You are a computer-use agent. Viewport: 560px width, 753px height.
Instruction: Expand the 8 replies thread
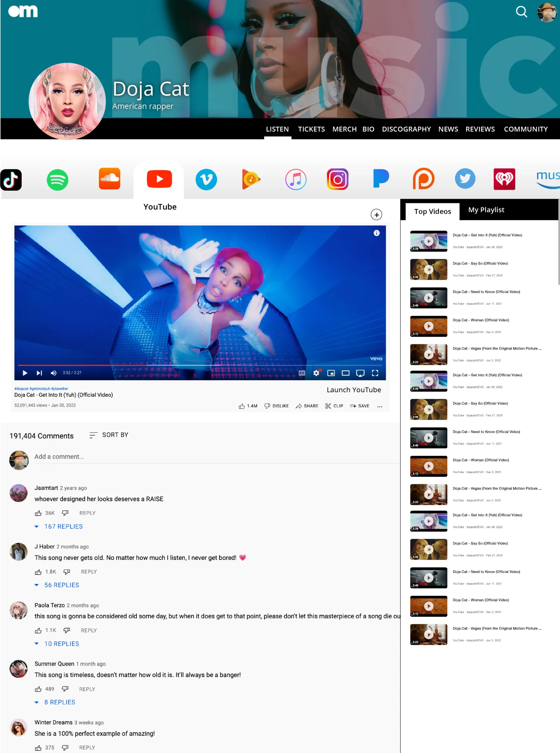click(55, 702)
